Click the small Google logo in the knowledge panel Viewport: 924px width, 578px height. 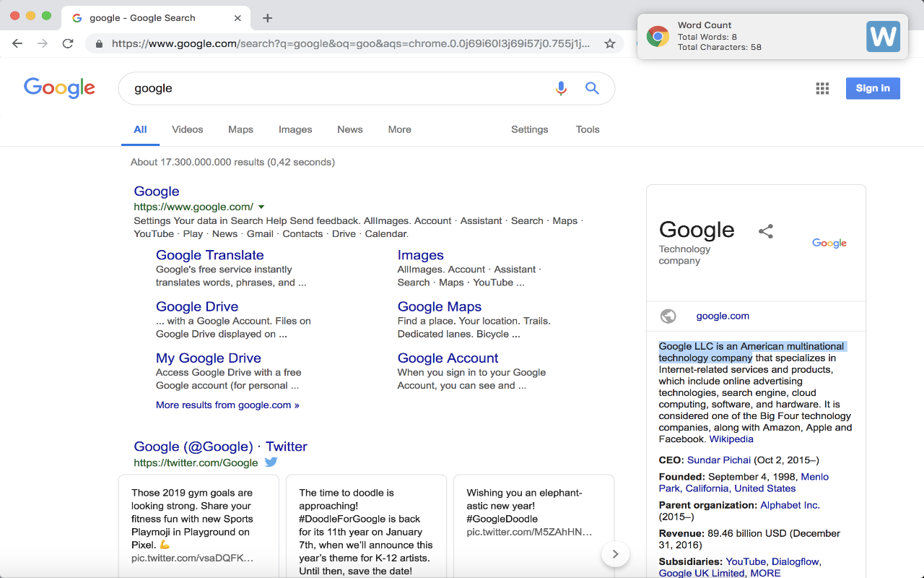(x=829, y=243)
